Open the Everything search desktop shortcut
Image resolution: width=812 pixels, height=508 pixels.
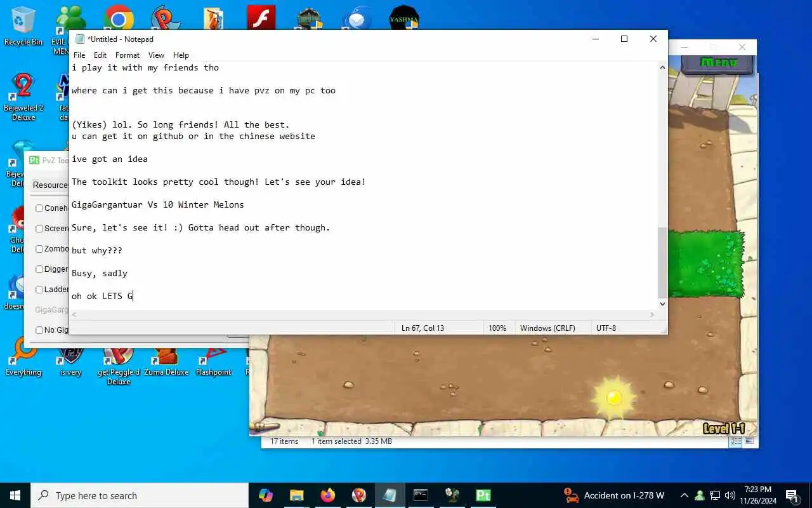coord(23,357)
